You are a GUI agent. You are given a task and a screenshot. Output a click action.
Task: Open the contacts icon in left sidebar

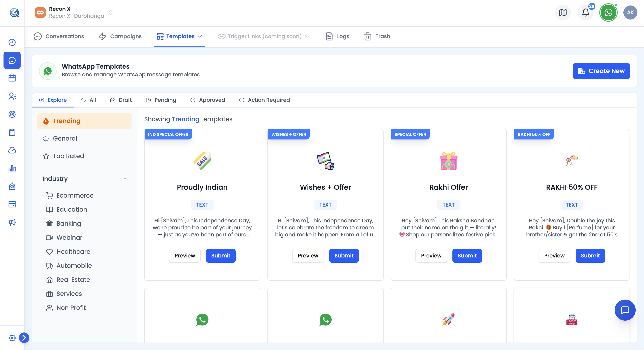[x=12, y=96]
